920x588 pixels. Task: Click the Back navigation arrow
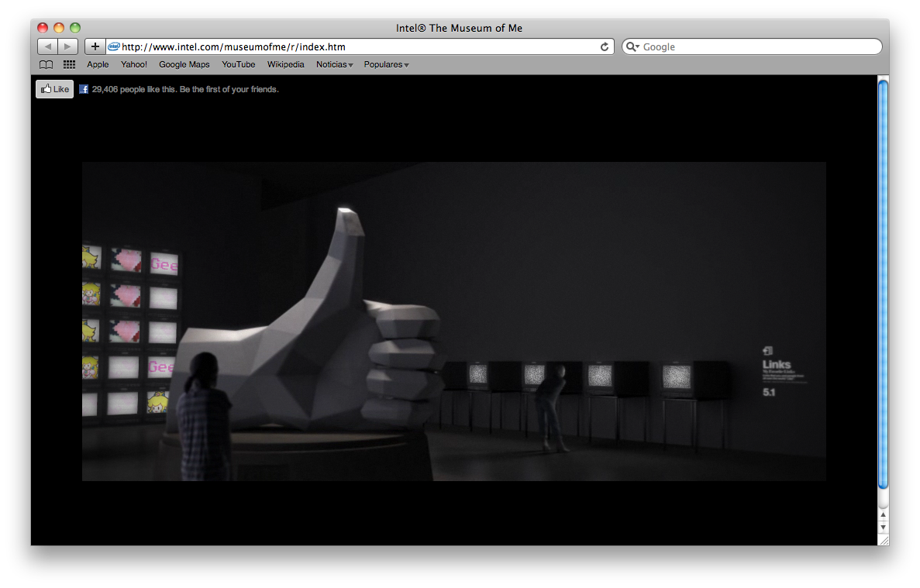pyautogui.click(x=47, y=46)
